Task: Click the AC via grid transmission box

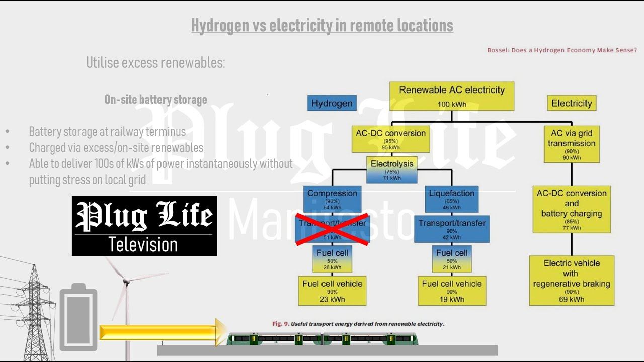Action: [572, 144]
